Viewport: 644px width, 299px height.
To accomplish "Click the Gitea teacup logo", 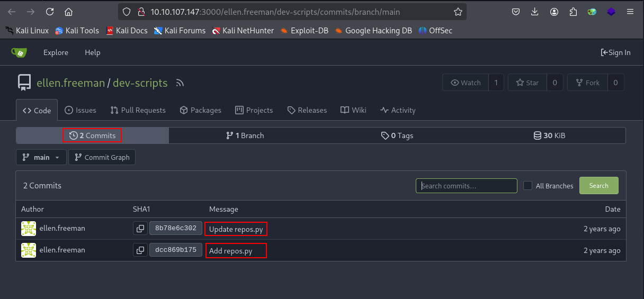I will pyautogui.click(x=19, y=52).
